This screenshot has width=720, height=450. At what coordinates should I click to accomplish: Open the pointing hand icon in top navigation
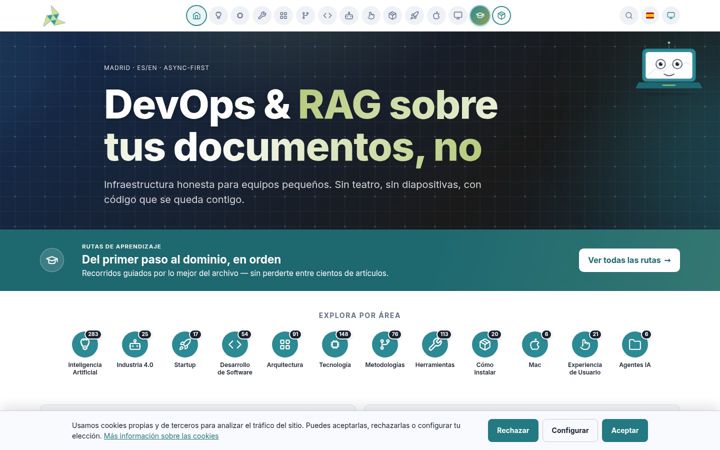[x=371, y=16]
